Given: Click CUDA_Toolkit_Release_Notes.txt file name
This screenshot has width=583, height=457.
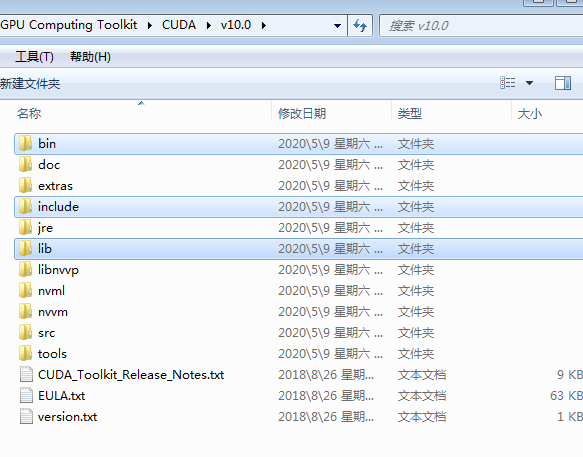Looking at the screenshot, I should (131, 374).
